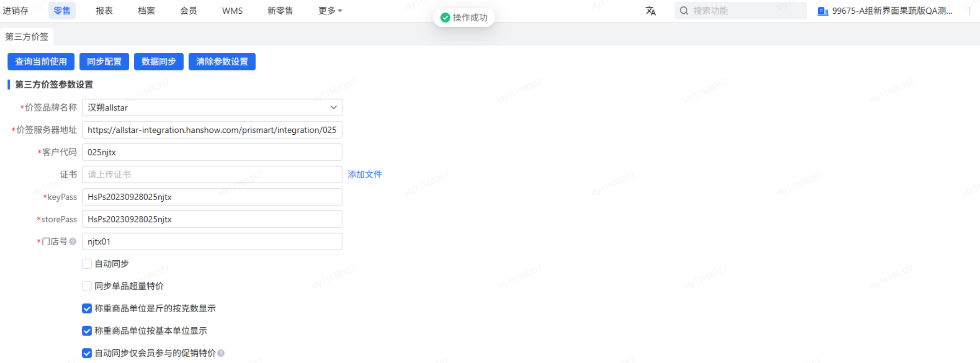Click the 证书 upload input field
This screenshot has height=363, width=980.
click(x=212, y=175)
